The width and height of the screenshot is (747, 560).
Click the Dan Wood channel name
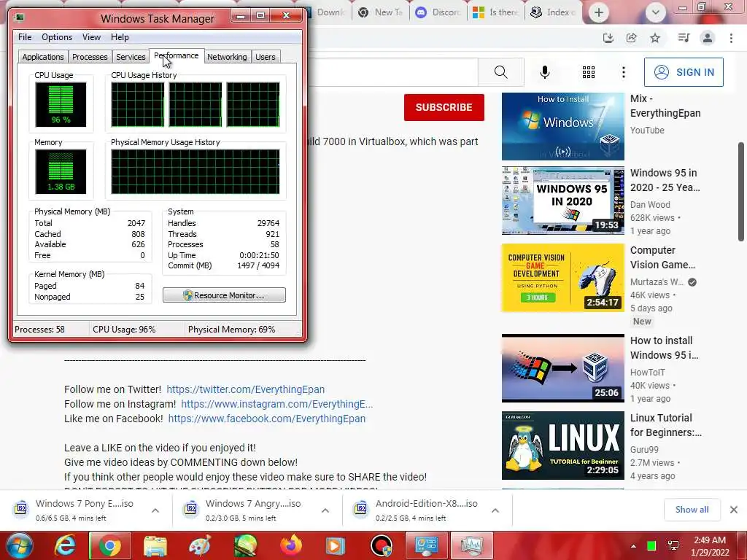click(x=650, y=205)
